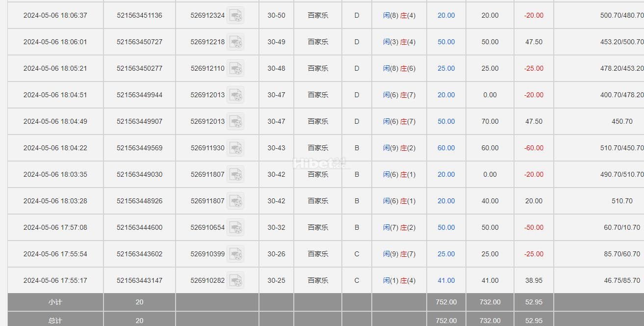Viewport: 644px width, 326px height.
Task: Click valid amount 70.00
Action: point(490,121)
